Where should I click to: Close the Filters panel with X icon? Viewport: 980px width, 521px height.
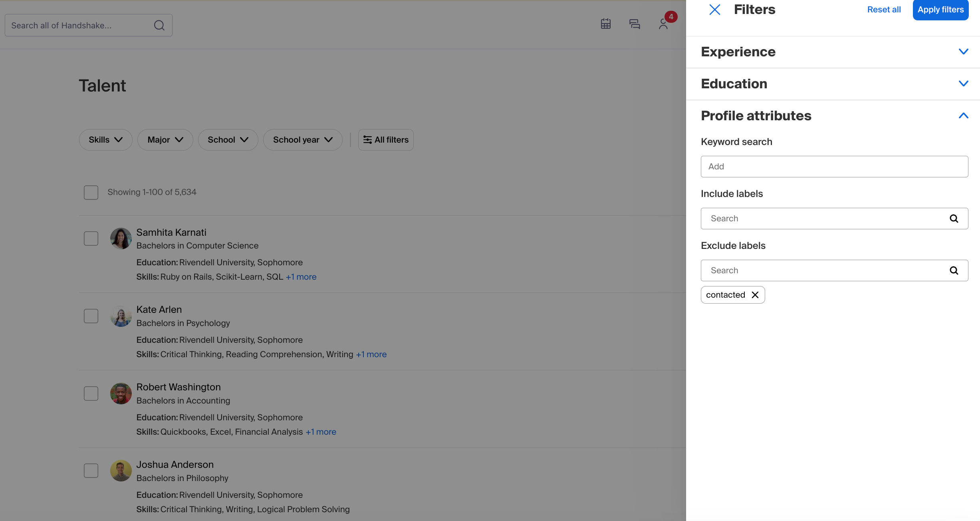coord(714,10)
